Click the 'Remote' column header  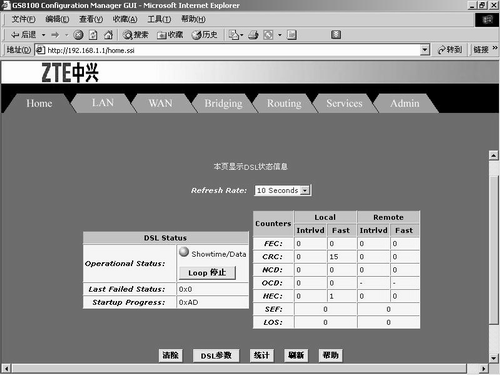click(x=388, y=217)
